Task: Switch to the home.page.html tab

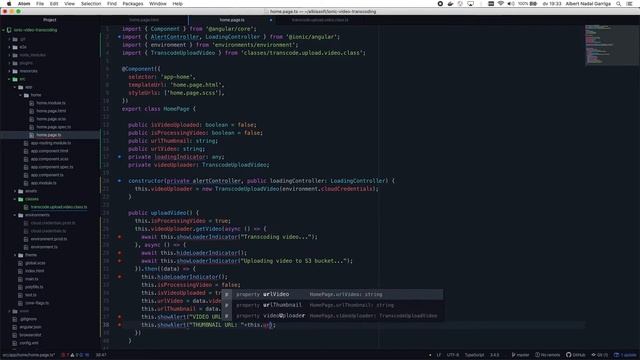Action: tap(144, 20)
